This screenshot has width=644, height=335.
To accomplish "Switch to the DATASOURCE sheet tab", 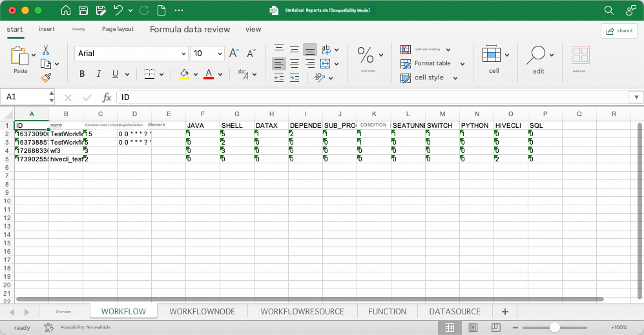I will coord(455,312).
